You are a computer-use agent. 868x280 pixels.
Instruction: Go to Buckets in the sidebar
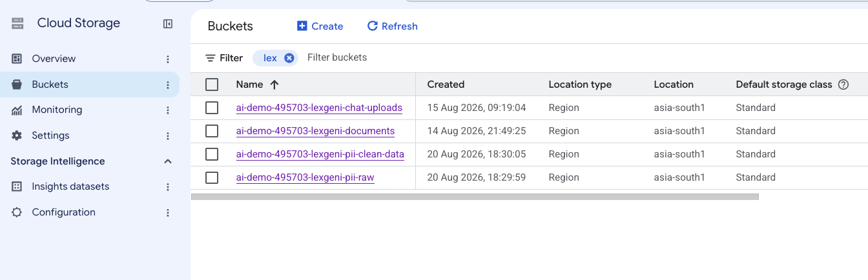click(x=50, y=85)
